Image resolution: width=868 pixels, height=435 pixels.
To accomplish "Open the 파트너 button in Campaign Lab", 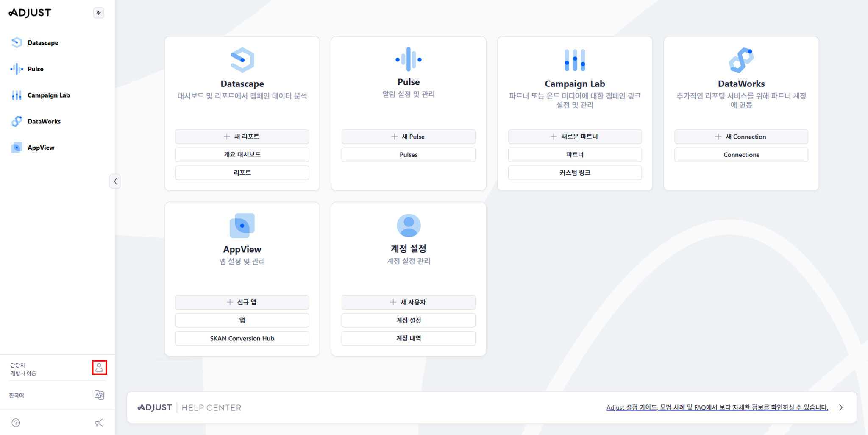I will [x=575, y=155].
